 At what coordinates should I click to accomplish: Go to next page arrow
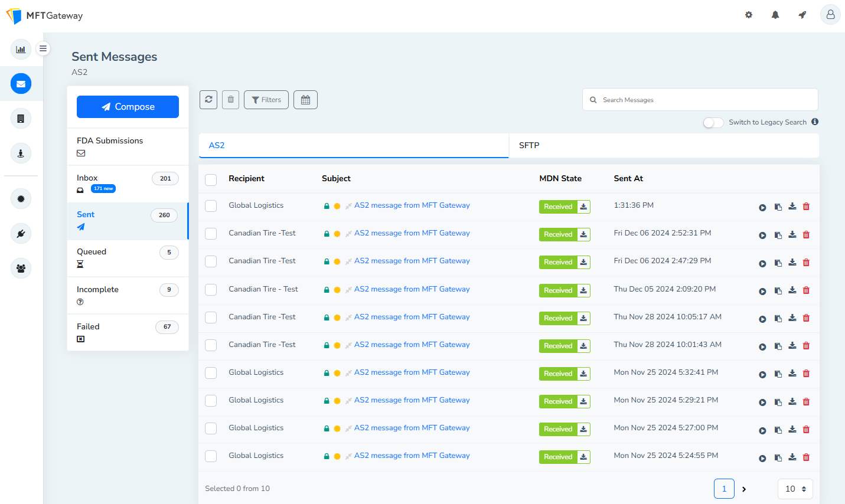pyautogui.click(x=744, y=489)
